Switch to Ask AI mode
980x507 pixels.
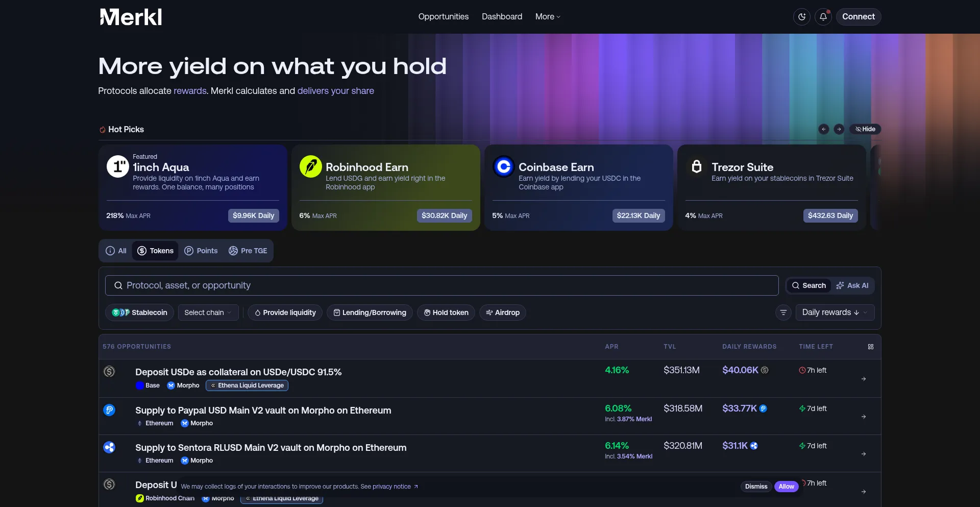pyautogui.click(x=852, y=285)
